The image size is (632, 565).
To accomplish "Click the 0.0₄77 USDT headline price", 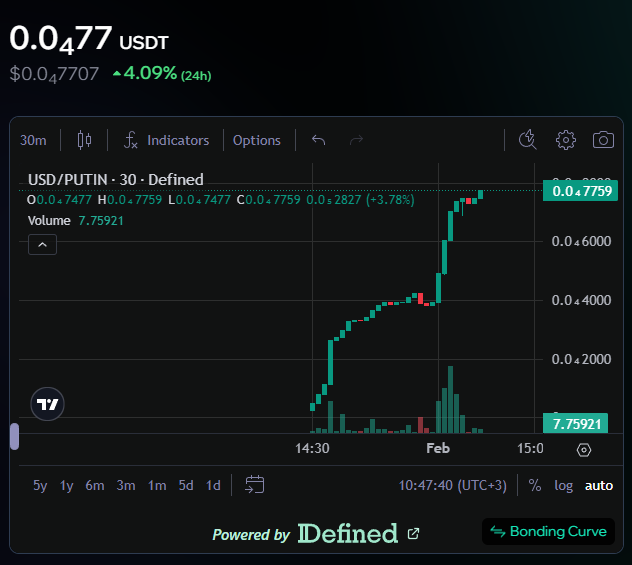I will [x=89, y=39].
